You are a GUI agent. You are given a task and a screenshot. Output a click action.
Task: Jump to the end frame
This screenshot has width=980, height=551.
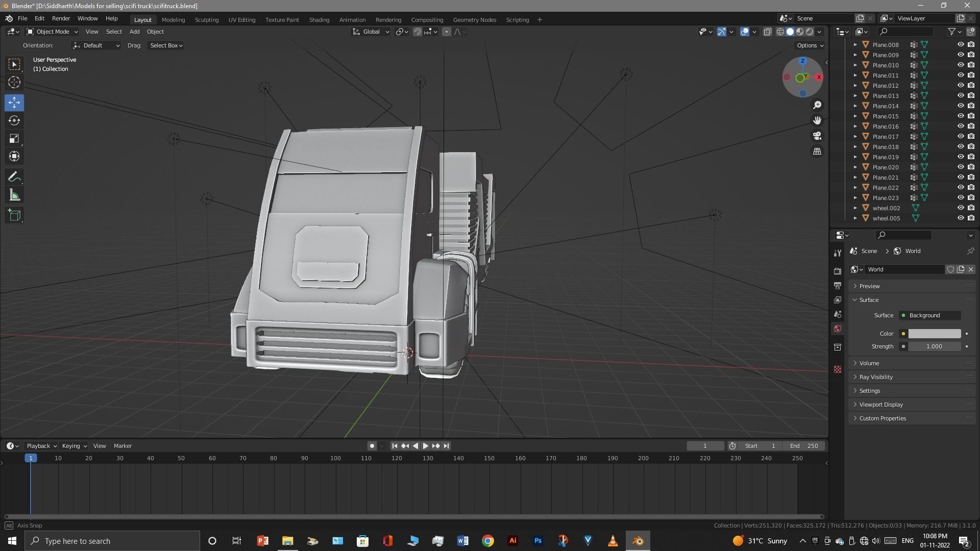446,446
